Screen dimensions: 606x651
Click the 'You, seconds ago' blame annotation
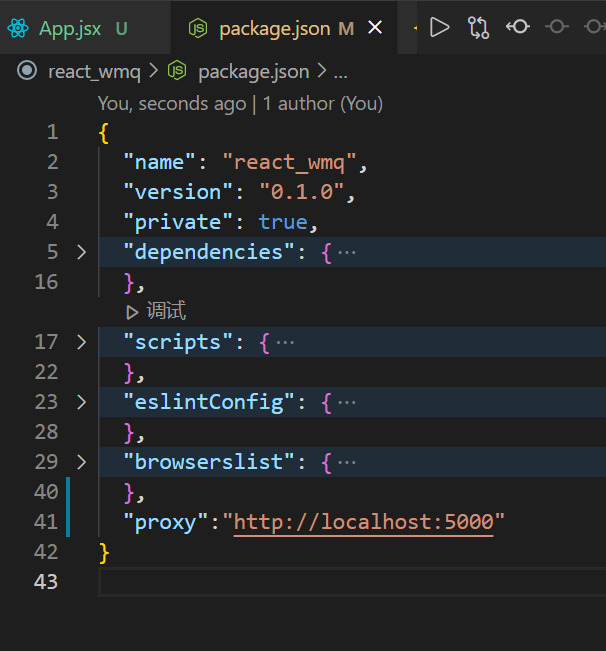coord(171,103)
